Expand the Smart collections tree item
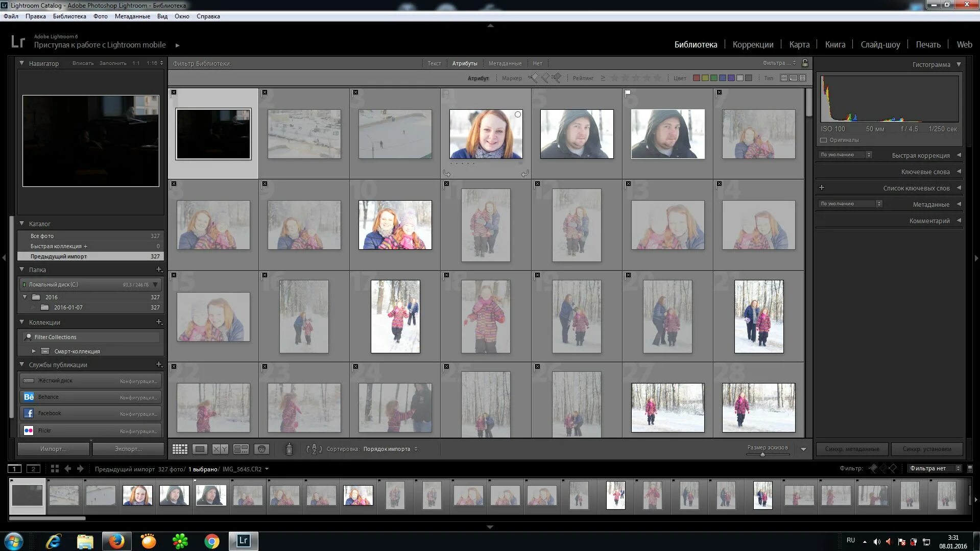 [x=34, y=351]
